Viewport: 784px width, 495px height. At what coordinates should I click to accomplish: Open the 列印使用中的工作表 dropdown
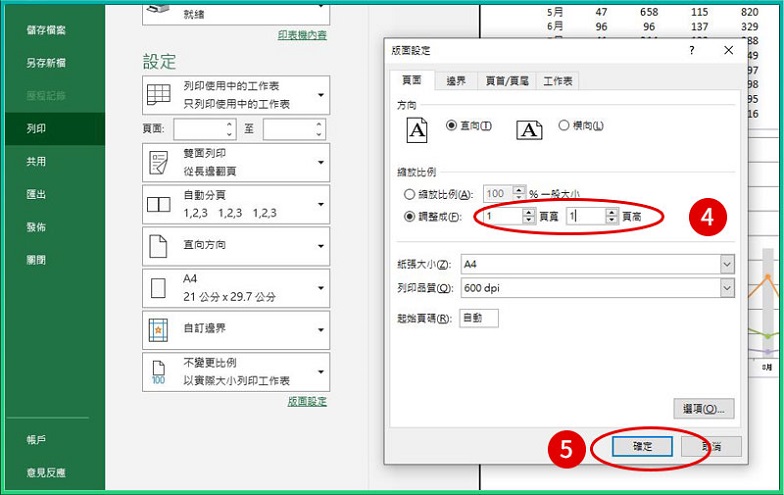236,95
